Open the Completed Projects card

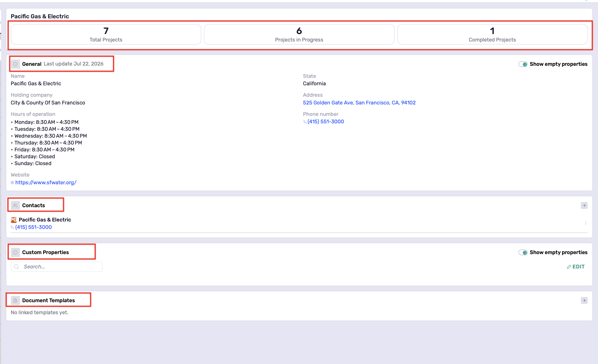point(492,34)
